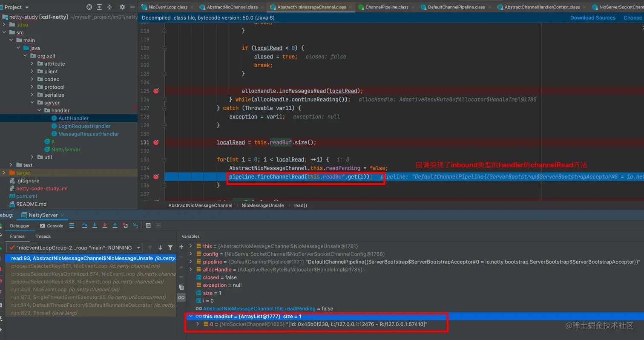Open MessageRequestHandler class in project tree
This screenshot has height=340, width=644.
click(89, 134)
